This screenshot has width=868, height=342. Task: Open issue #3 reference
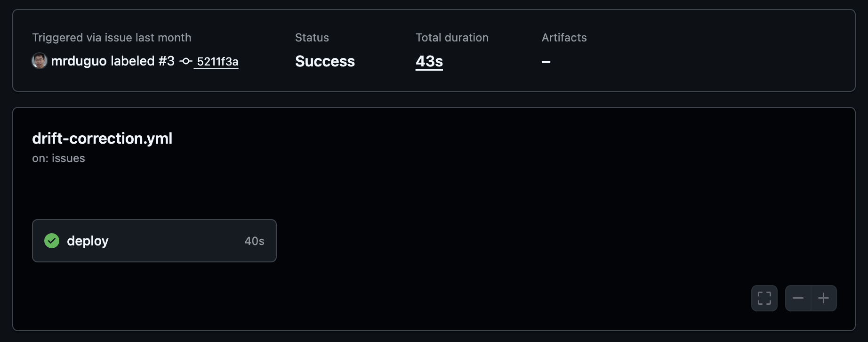tap(166, 61)
